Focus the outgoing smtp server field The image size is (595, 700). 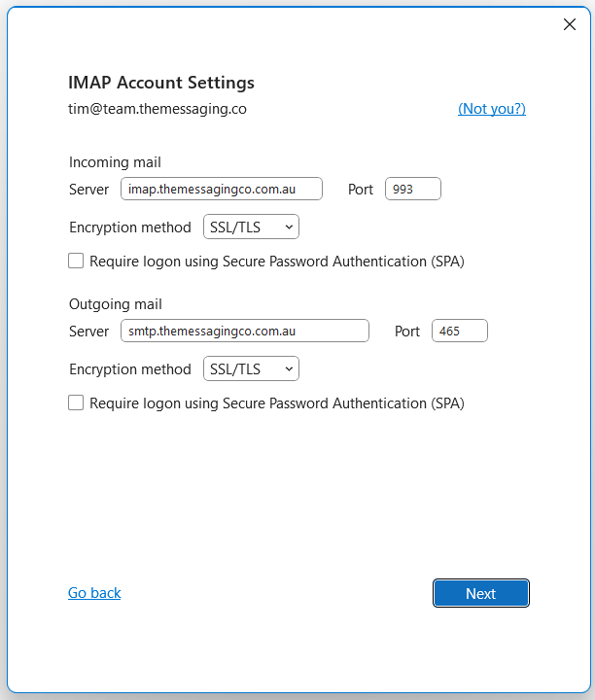tap(245, 331)
